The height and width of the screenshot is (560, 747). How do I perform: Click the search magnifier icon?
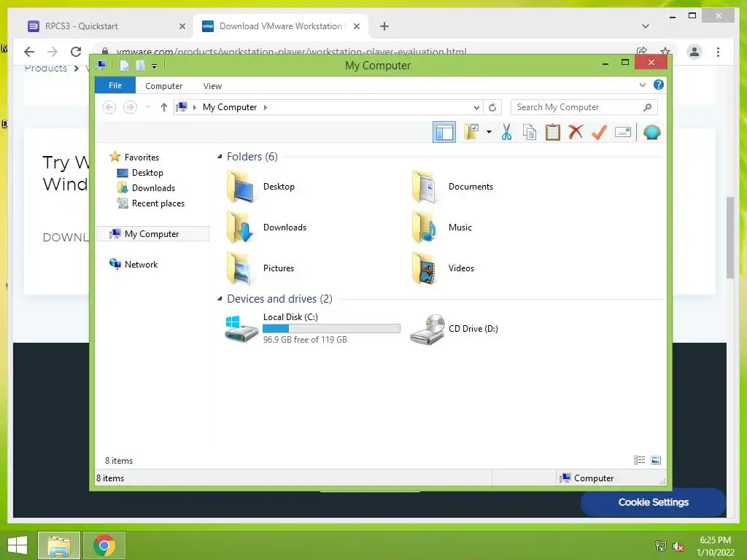(647, 107)
